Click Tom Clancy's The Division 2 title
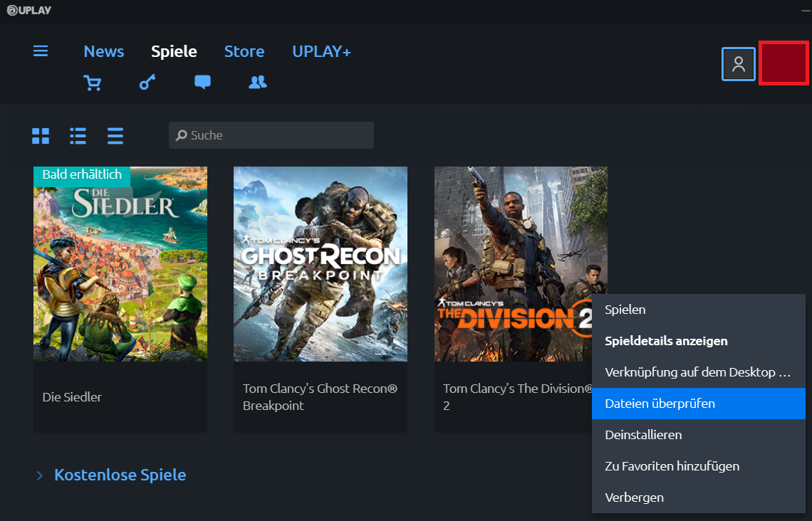 click(517, 397)
